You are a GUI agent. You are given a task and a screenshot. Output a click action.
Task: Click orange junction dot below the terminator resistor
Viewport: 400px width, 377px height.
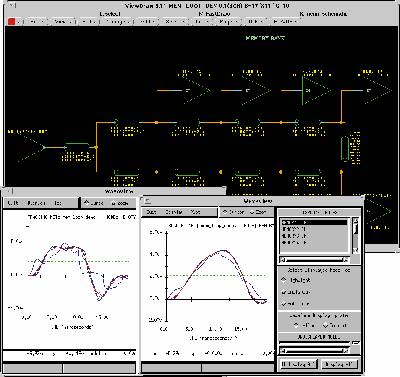(x=341, y=172)
